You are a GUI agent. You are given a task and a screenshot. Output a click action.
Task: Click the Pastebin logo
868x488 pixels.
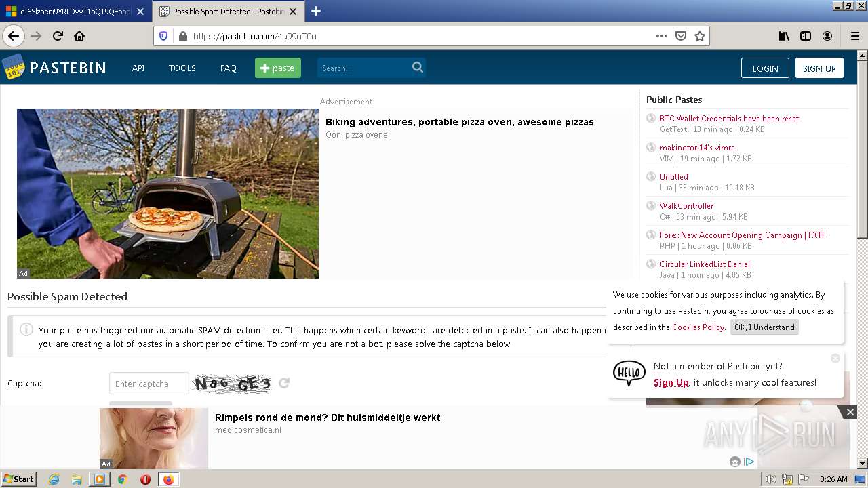click(x=54, y=68)
